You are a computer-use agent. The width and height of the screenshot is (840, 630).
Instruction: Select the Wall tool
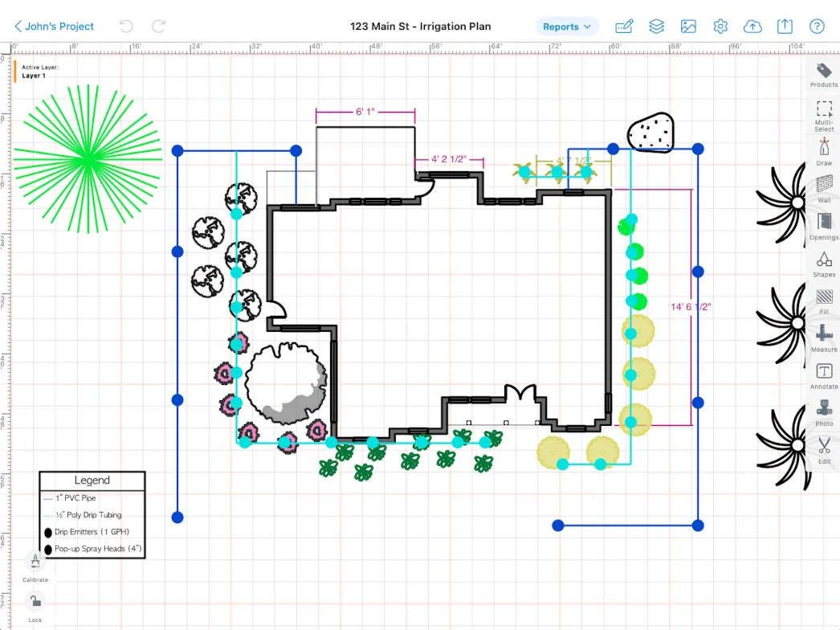(x=824, y=189)
